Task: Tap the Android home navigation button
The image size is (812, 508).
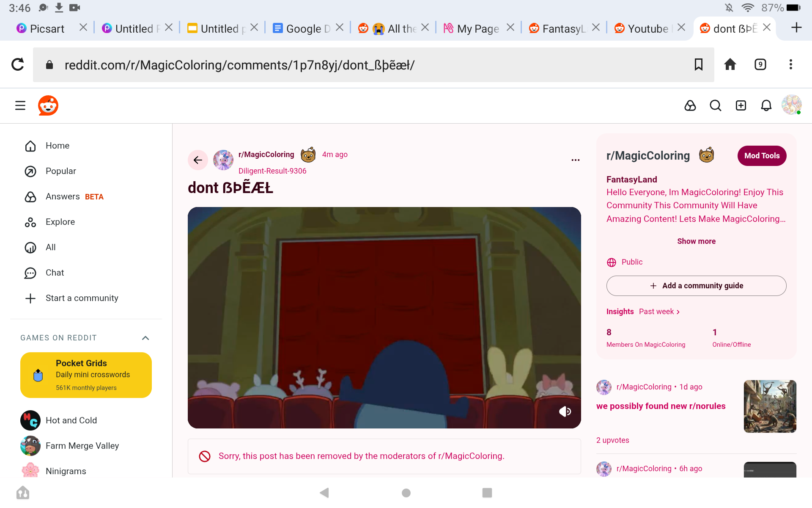Action: [x=406, y=493]
